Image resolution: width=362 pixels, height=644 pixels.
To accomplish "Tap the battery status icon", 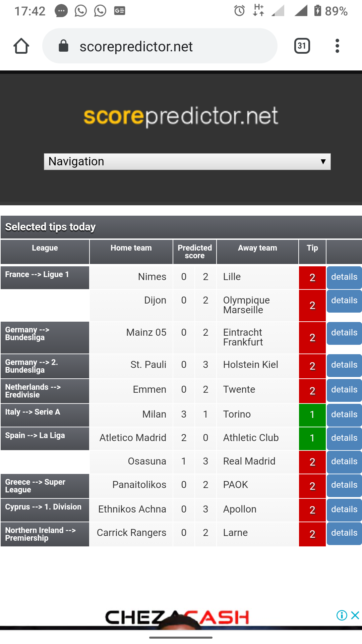I will click(x=317, y=11).
